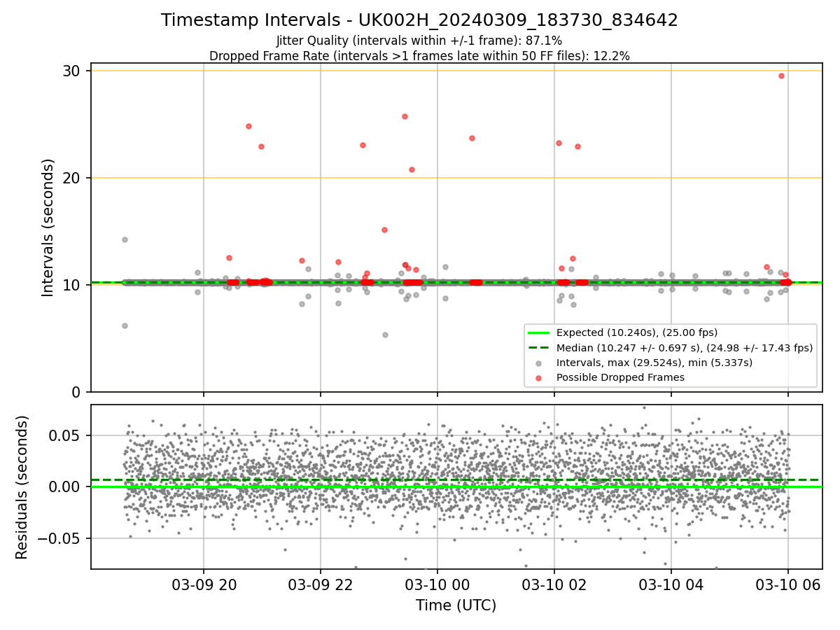Select the '03-10 02' x-axis tick label
The width and height of the screenshot is (840, 630).
[x=554, y=584]
